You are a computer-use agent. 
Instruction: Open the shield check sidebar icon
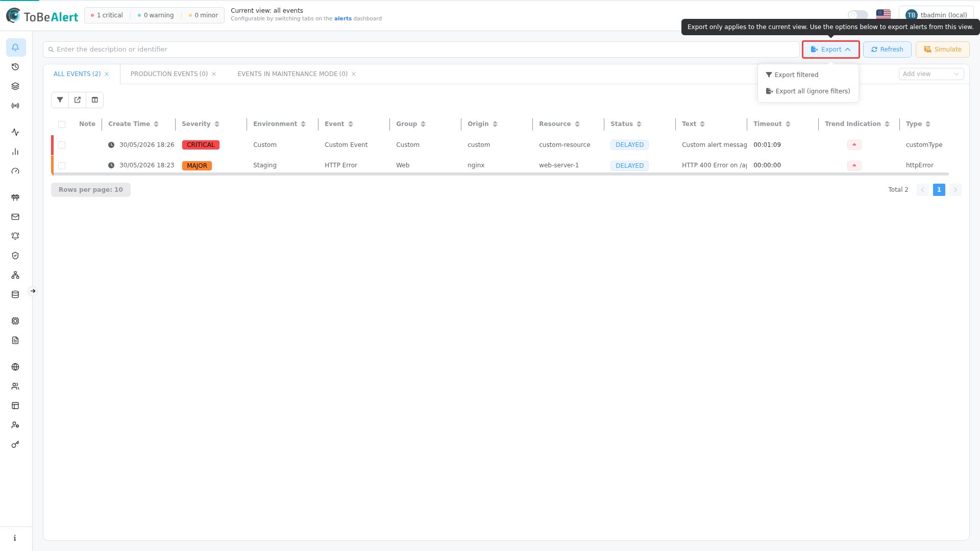click(x=15, y=256)
